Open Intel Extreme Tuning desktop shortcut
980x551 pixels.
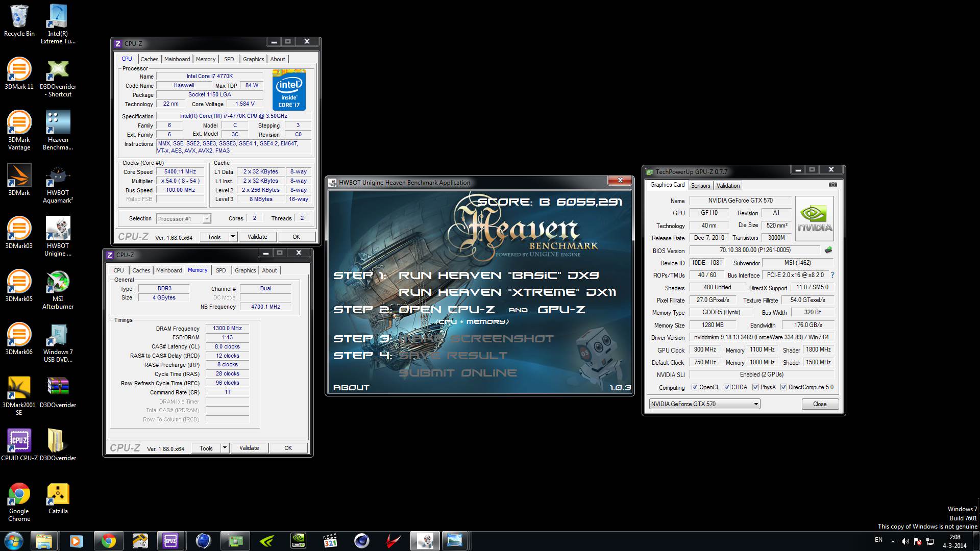pos(58,24)
